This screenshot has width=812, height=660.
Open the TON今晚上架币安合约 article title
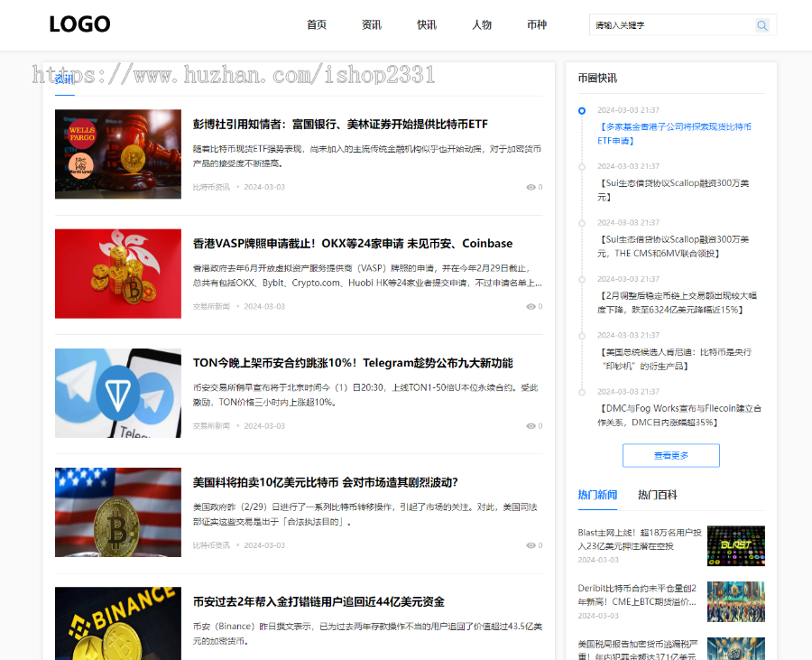click(353, 363)
